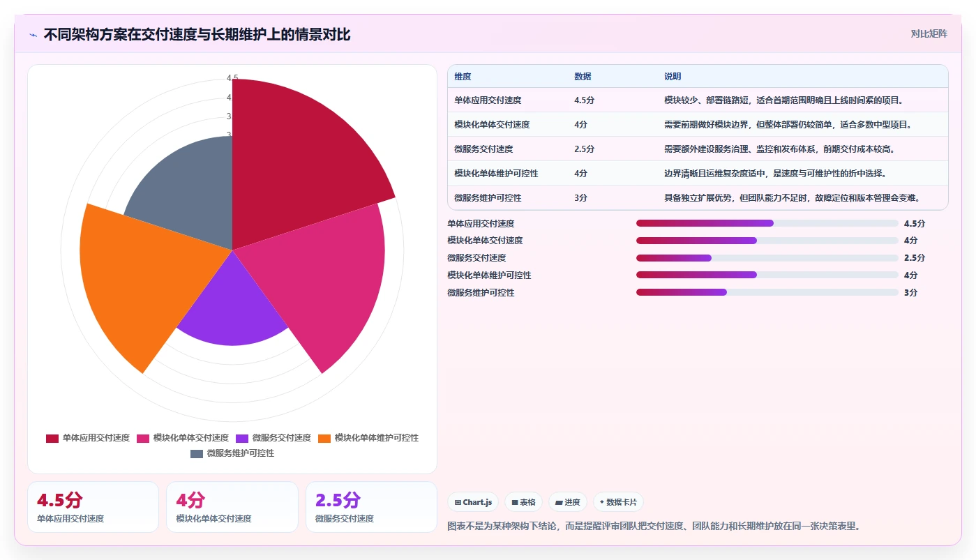Open the 4分 模块化单体交付速度 data card

click(232, 507)
